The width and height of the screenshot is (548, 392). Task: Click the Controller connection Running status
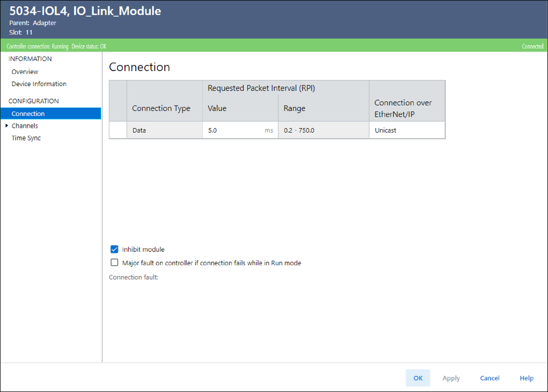coord(37,46)
